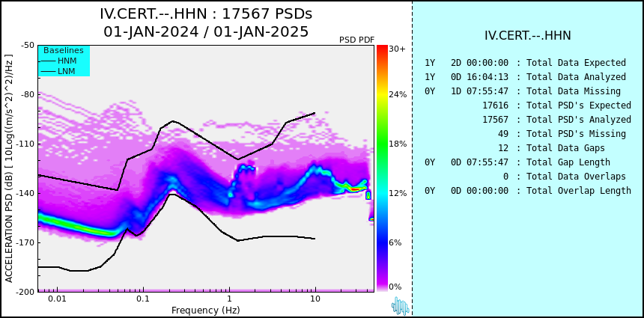Image resolution: width=644 pixels, height=318 pixels.
Task: Click the Total Data Expected row
Action: [x=525, y=63]
